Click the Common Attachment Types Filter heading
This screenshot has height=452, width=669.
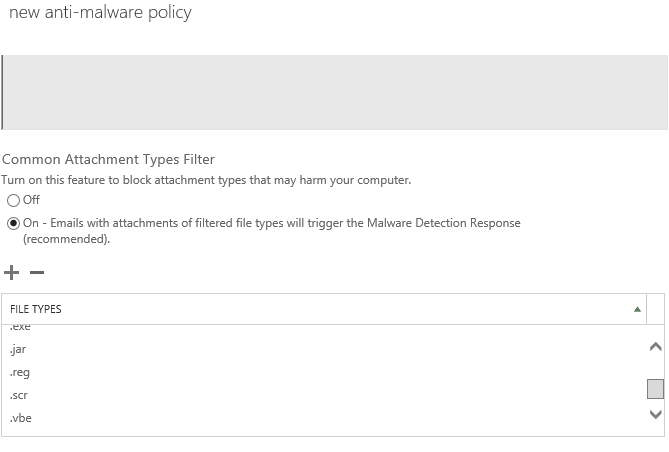click(108, 159)
